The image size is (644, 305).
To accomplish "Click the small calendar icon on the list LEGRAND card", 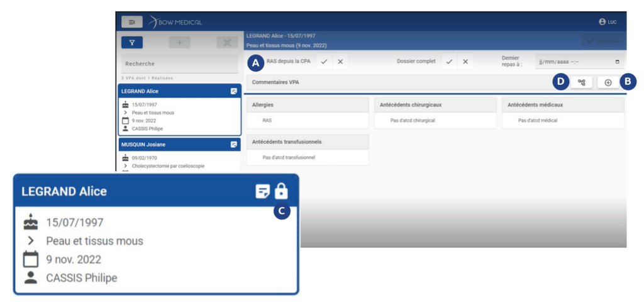I will point(126,120).
